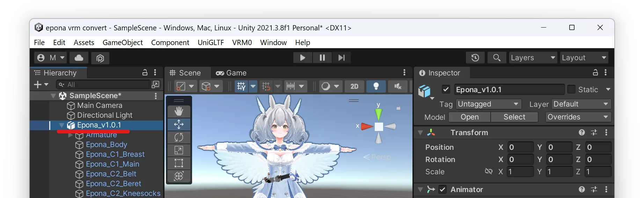Open the cloud services icon
This screenshot has width=644, height=198.
pyautogui.click(x=79, y=58)
